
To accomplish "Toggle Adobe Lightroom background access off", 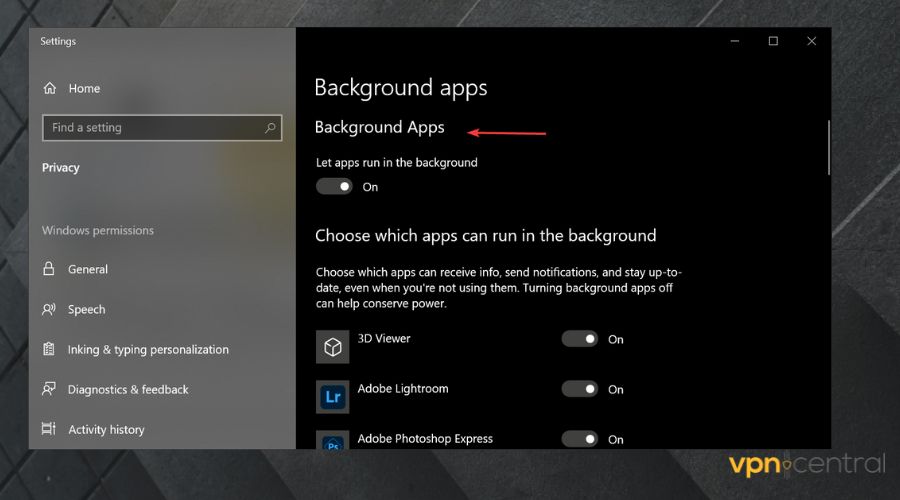I will (580, 389).
